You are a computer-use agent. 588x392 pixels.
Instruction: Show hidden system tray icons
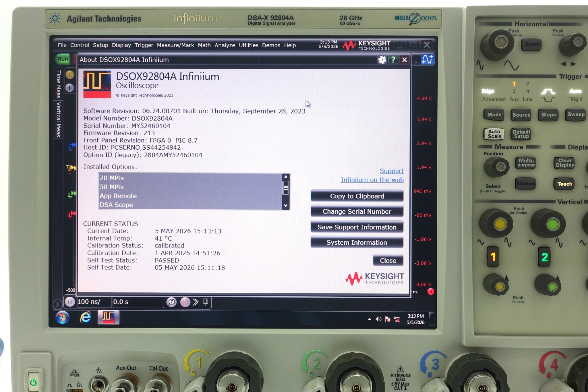369,319
